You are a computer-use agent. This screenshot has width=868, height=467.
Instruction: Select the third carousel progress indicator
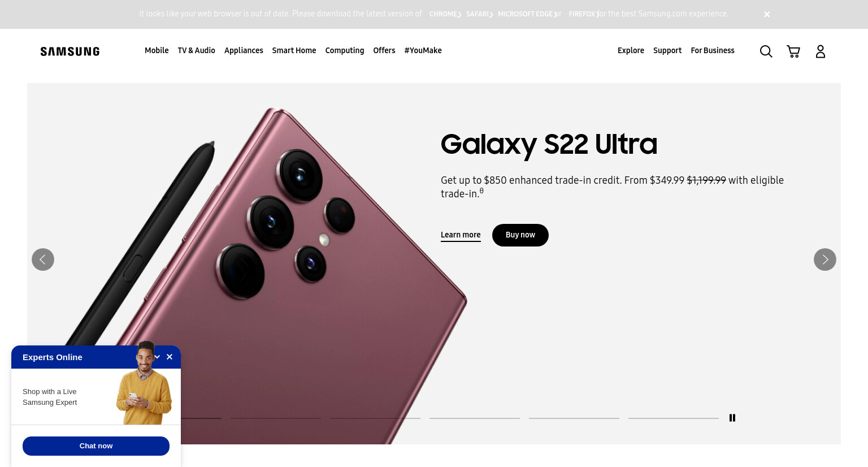tap(375, 418)
